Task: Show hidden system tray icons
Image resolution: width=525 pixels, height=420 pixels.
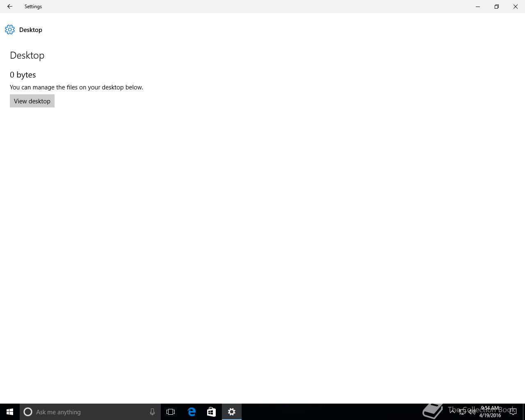Action: pos(452,412)
